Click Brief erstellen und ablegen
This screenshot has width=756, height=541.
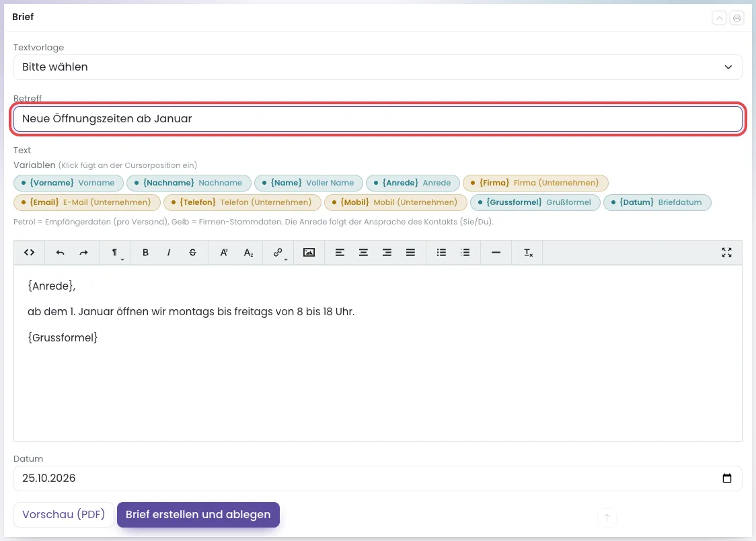(198, 515)
